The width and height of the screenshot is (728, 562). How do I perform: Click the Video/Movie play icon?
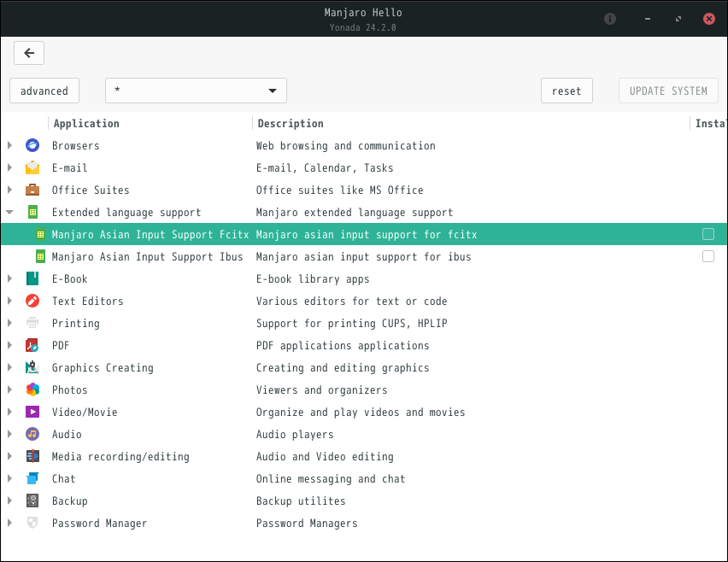point(32,412)
